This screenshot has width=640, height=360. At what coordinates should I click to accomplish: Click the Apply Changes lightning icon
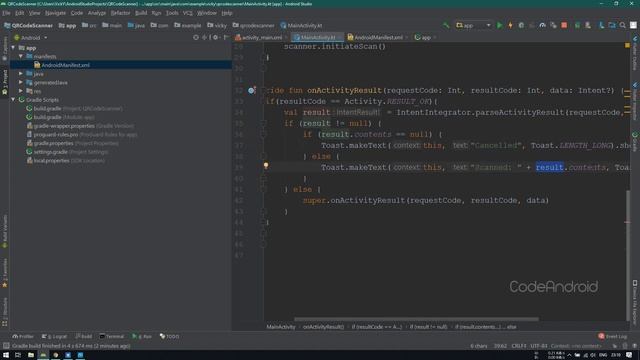[510, 25]
